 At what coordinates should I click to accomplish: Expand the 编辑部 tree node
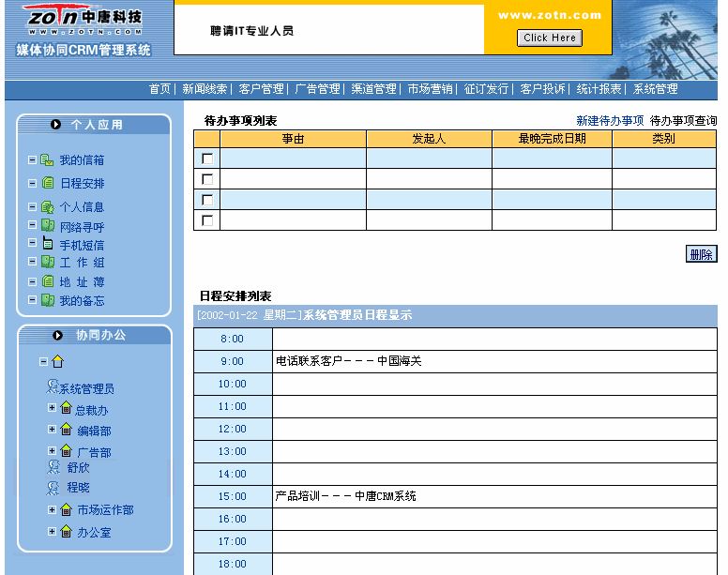pos(52,430)
